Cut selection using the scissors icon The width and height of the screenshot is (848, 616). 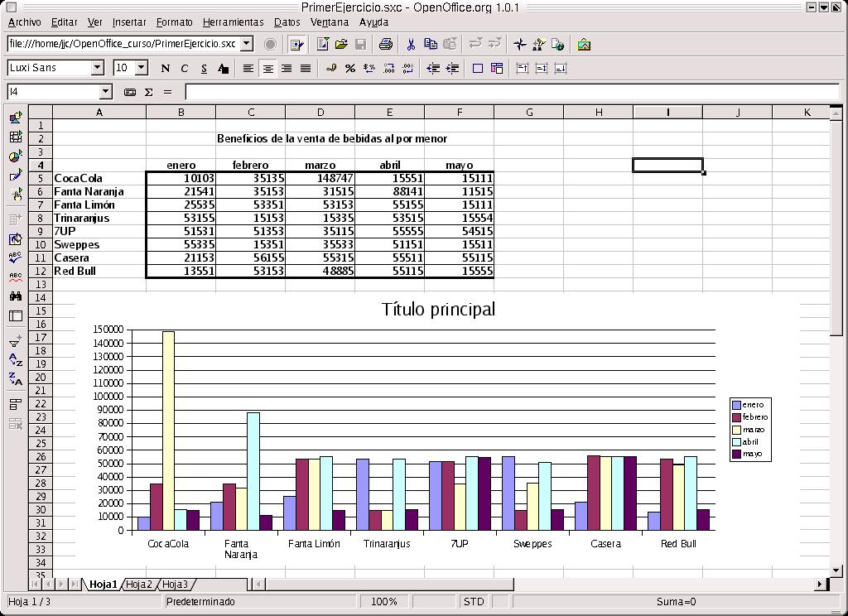point(411,45)
